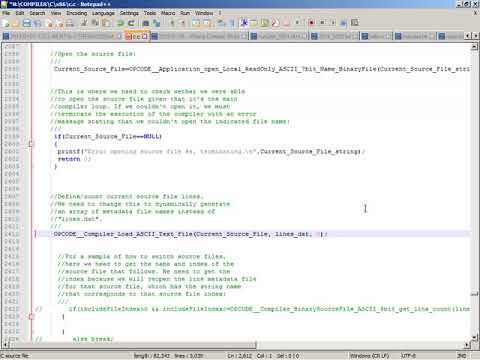The image size is (480, 360).
Task: Click the horizontal scrollbar thumb
Action: (x=132, y=345)
